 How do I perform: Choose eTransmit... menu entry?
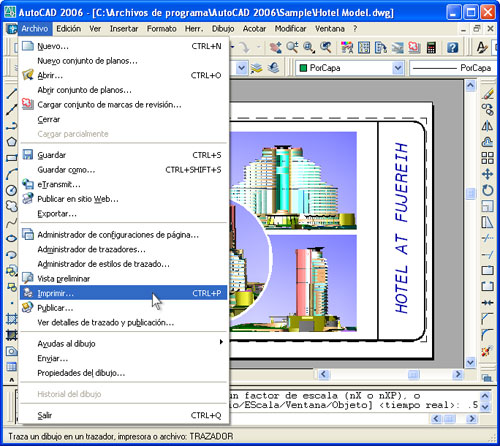(123, 184)
